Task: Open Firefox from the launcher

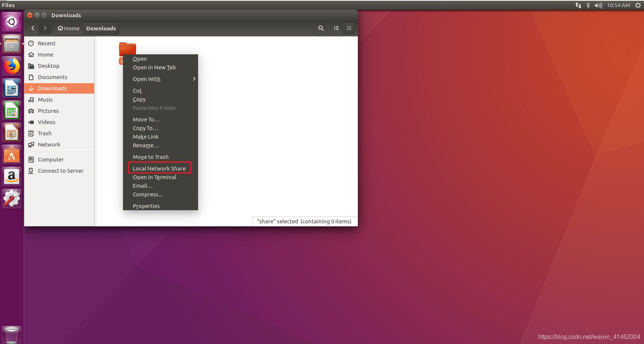Action: pyautogui.click(x=12, y=66)
